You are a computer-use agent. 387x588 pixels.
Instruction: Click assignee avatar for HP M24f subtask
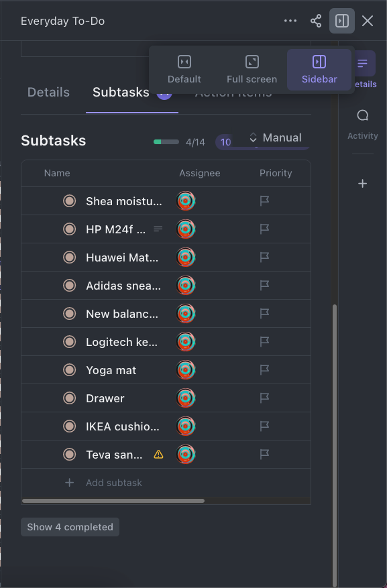(186, 229)
